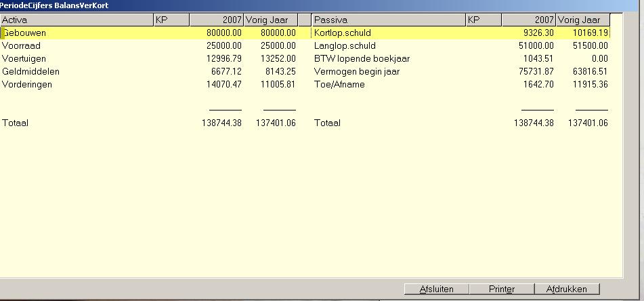The height and width of the screenshot is (301, 644).
Task: Open the Printer settings button
Action: click(502, 289)
